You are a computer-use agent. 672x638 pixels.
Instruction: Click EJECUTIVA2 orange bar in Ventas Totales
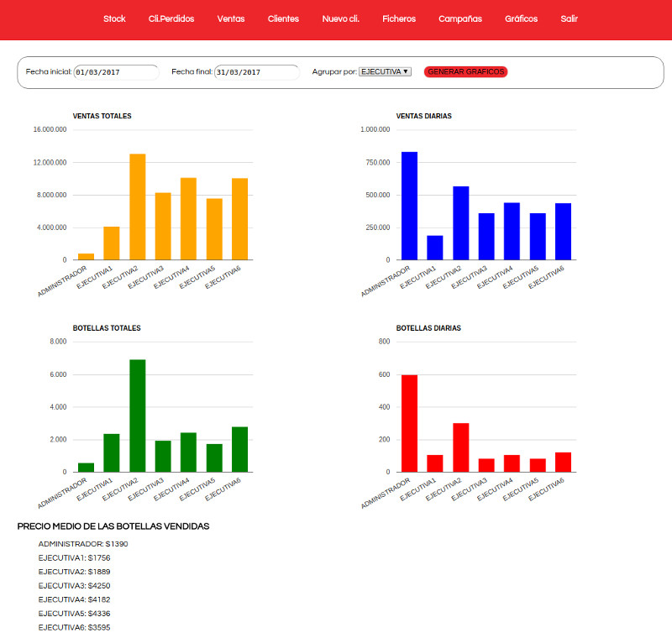137,207
